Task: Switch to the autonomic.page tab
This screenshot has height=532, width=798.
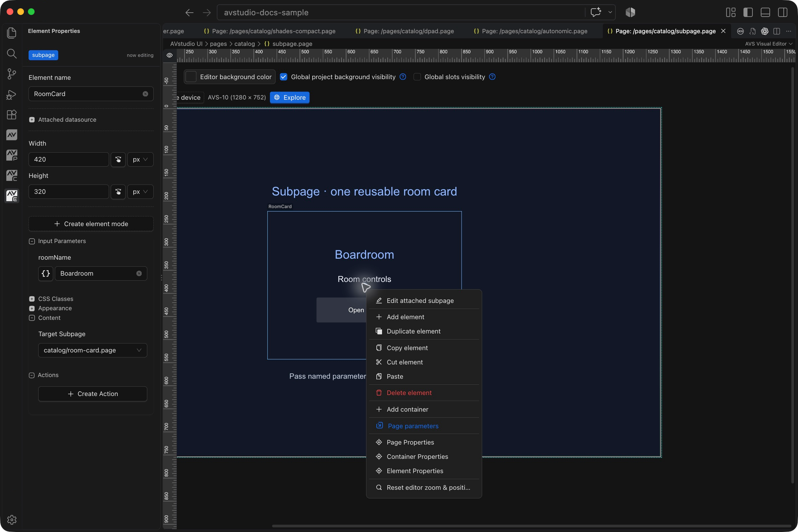Action: [x=531, y=31]
